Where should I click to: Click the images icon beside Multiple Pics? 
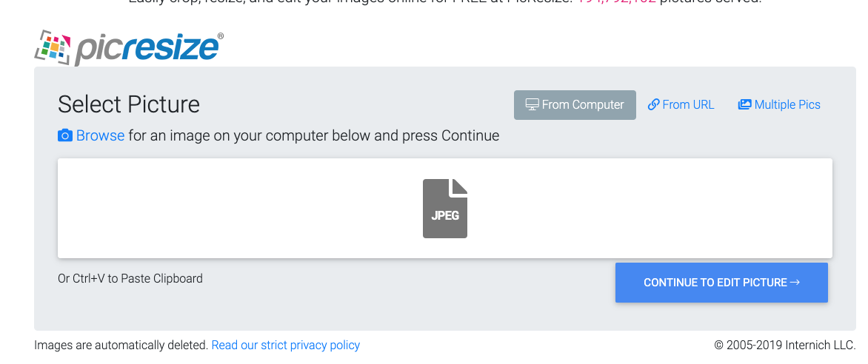click(x=744, y=104)
